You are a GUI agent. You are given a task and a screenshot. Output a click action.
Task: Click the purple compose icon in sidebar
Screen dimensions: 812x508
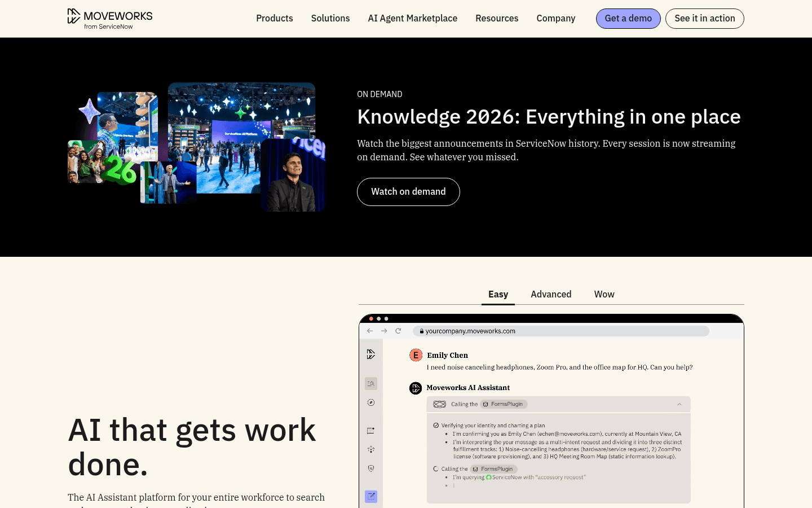click(370, 497)
